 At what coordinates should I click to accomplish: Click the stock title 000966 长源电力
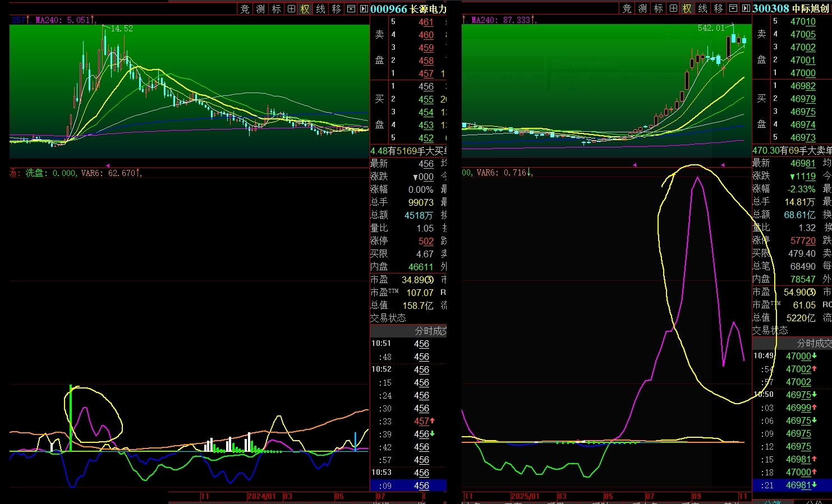pyautogui.click(x=408, y=9)
